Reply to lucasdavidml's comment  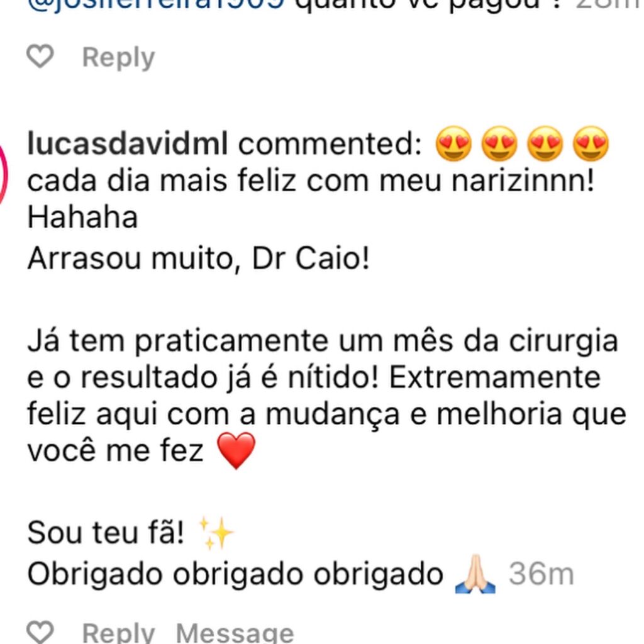[x=119, y=633]
